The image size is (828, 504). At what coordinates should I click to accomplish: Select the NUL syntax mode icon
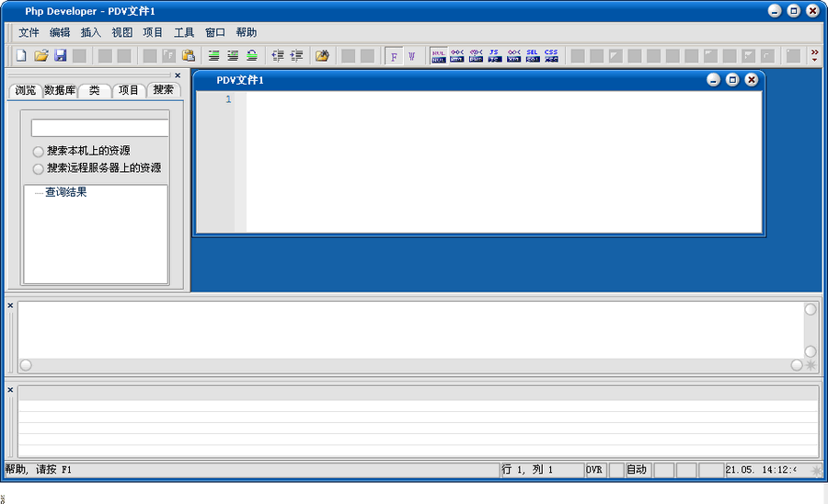point(438,56)
